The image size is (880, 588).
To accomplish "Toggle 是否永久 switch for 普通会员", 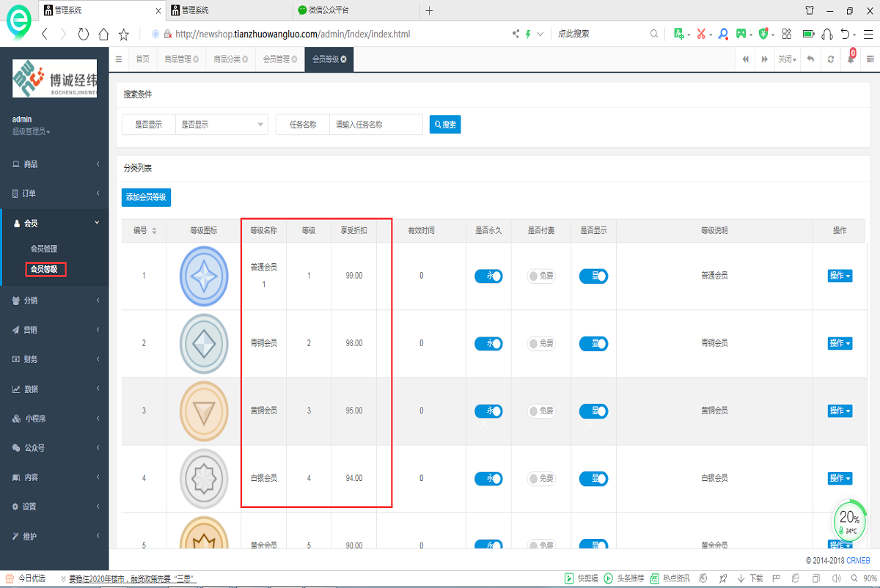I will [x=488, y=276].
